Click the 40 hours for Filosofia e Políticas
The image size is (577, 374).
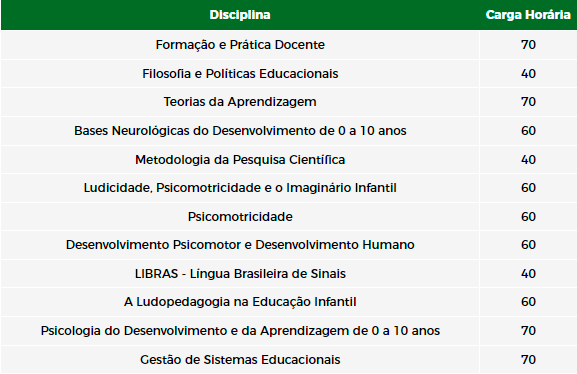(x=528, y=74)
